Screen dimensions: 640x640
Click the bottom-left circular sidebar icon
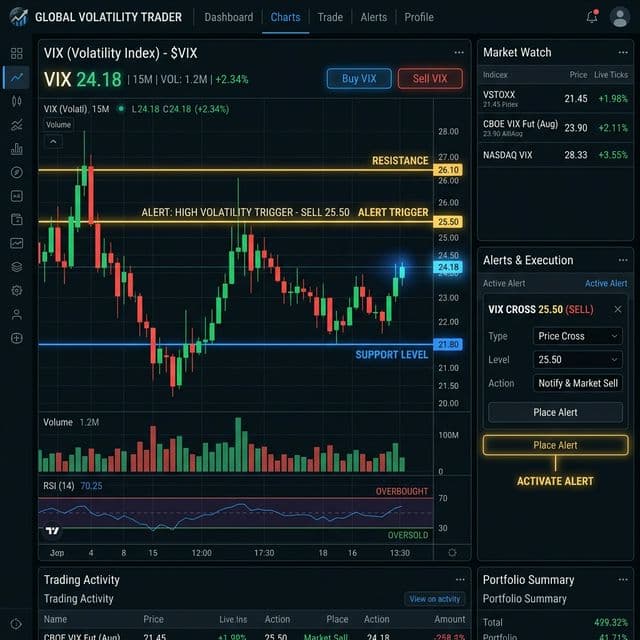pos(16,624)
